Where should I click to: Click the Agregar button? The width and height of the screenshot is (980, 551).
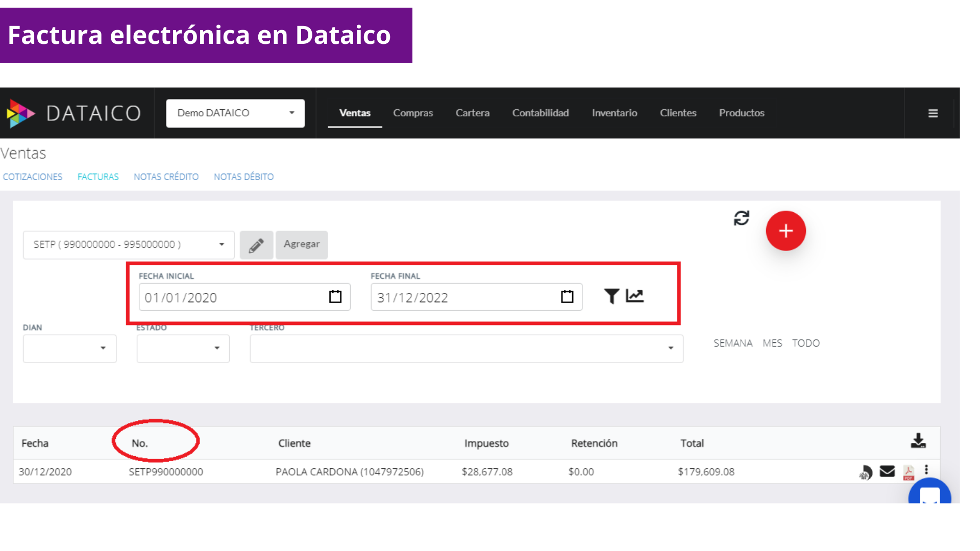(302, 245)
